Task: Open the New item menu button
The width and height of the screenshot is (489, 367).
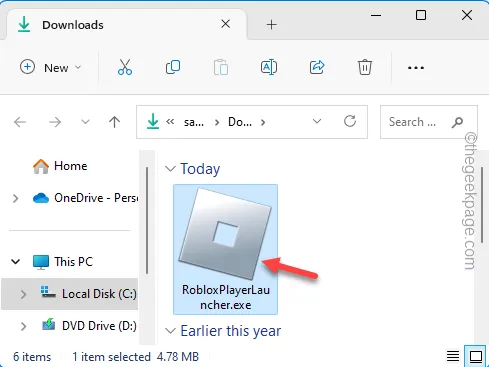Action: (50, 68)
